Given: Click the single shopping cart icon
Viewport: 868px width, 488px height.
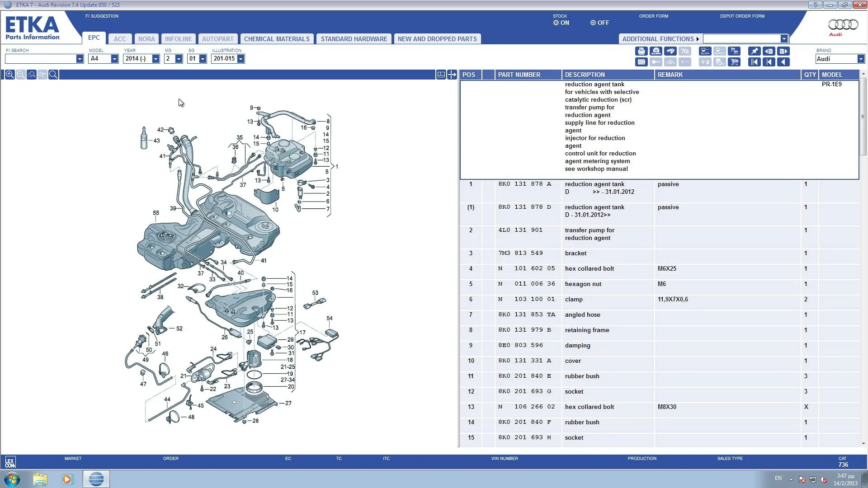Looking at the screenshot, I should pos(734,62).
